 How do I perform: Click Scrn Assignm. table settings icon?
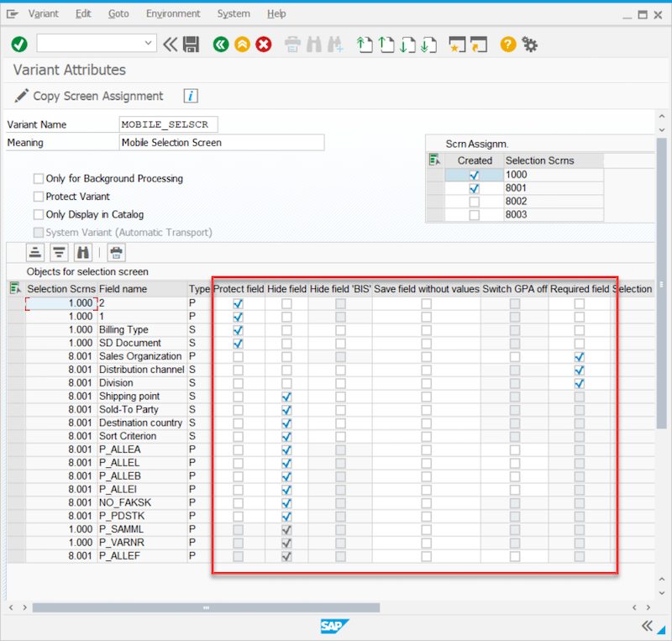[435, 160]
